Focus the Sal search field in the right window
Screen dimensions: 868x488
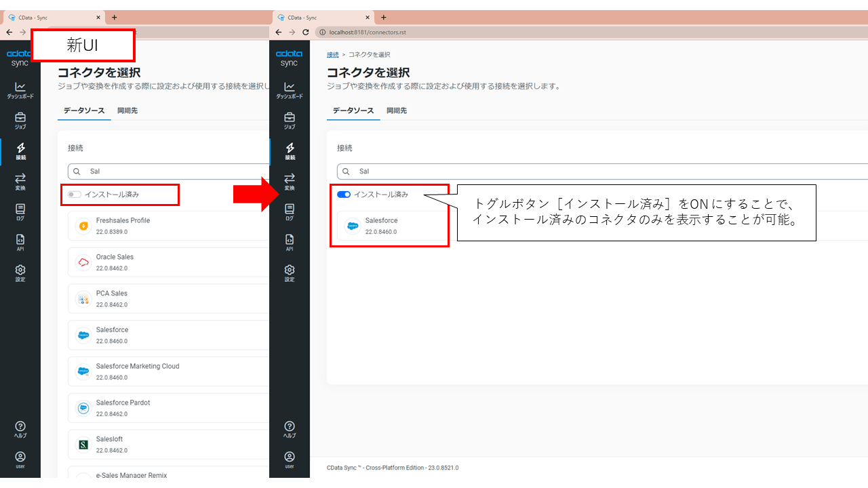[x=602, y=171]
